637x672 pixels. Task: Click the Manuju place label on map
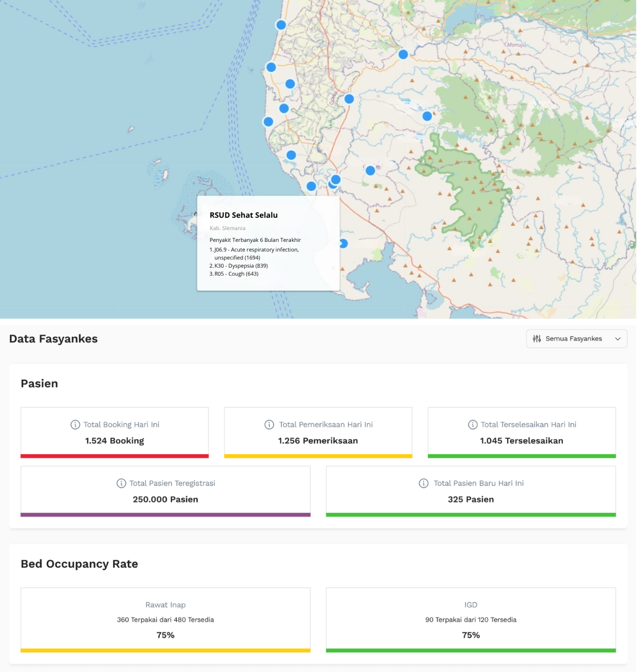click(517, 45)
